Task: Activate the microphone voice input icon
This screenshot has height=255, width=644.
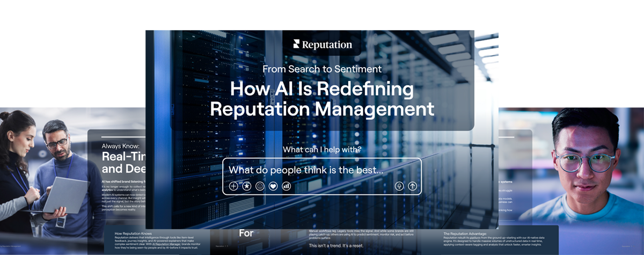Action: 399,186
